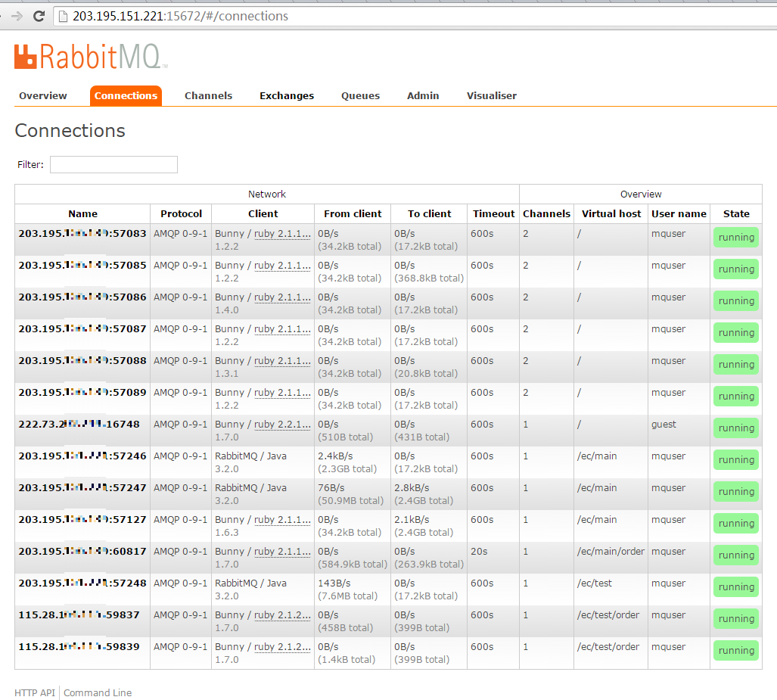The image size is (777, 700).
Task: Click the page icon in address bar
Action: click(63, 17)
